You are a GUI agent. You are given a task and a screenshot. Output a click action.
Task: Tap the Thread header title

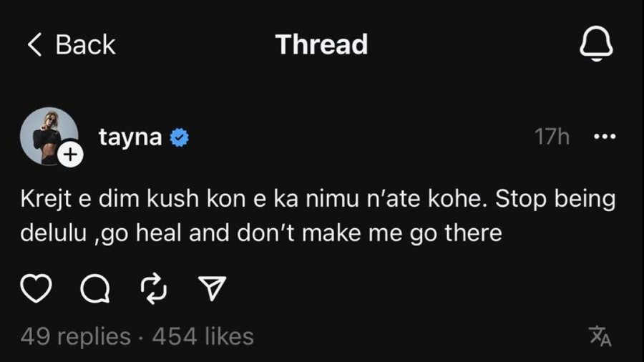click(x=322, y=44)
